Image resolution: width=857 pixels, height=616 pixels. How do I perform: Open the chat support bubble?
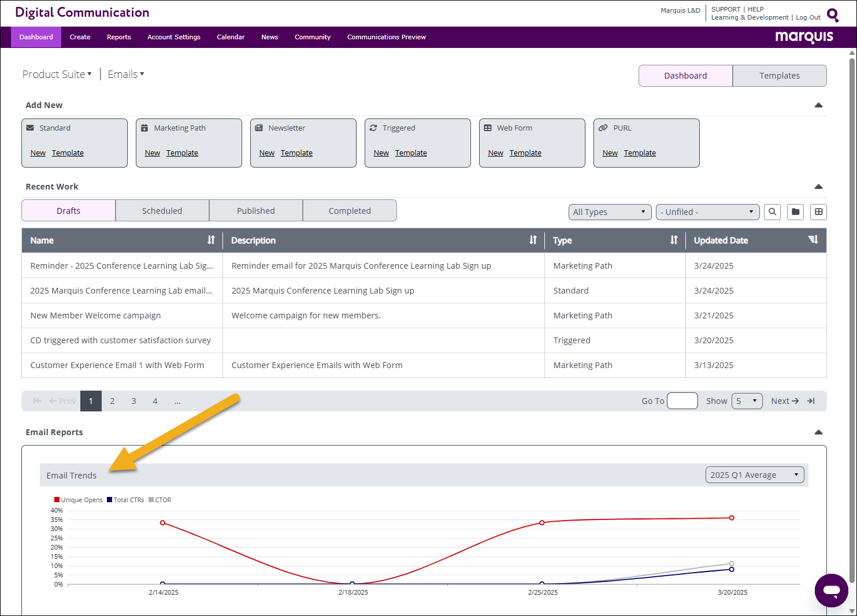click(x=831, y=590)
